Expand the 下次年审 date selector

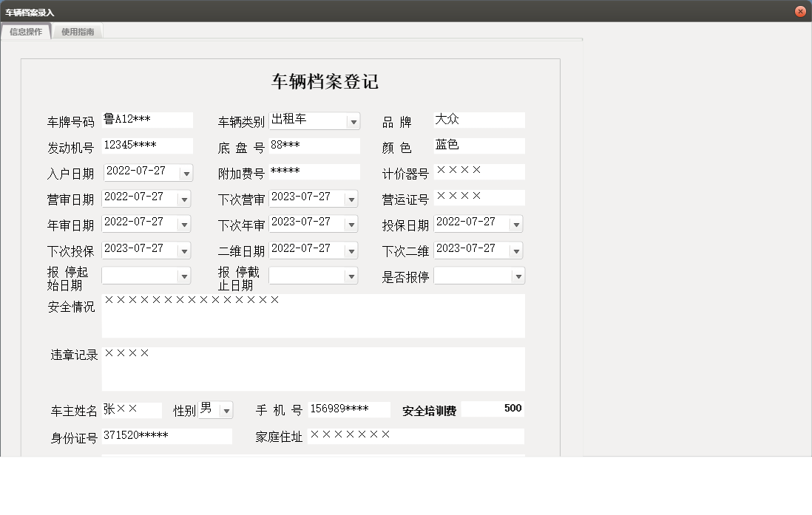tap(352, 223)
